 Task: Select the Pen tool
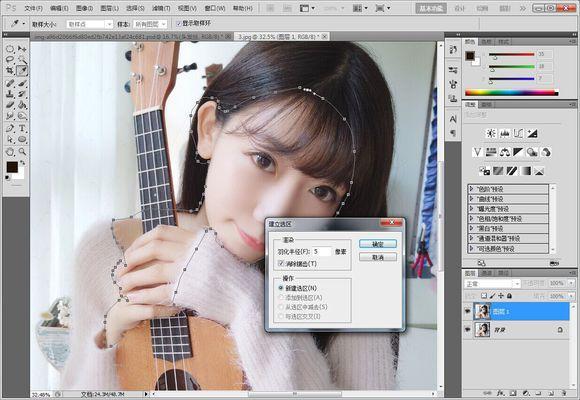(10, 128)
